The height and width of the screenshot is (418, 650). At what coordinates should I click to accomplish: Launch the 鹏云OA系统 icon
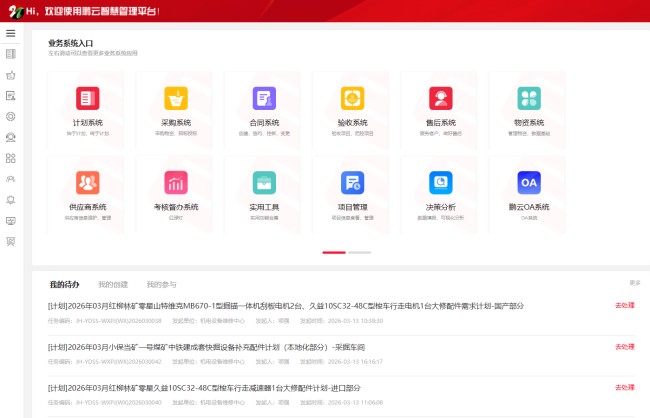click(529, 182)
